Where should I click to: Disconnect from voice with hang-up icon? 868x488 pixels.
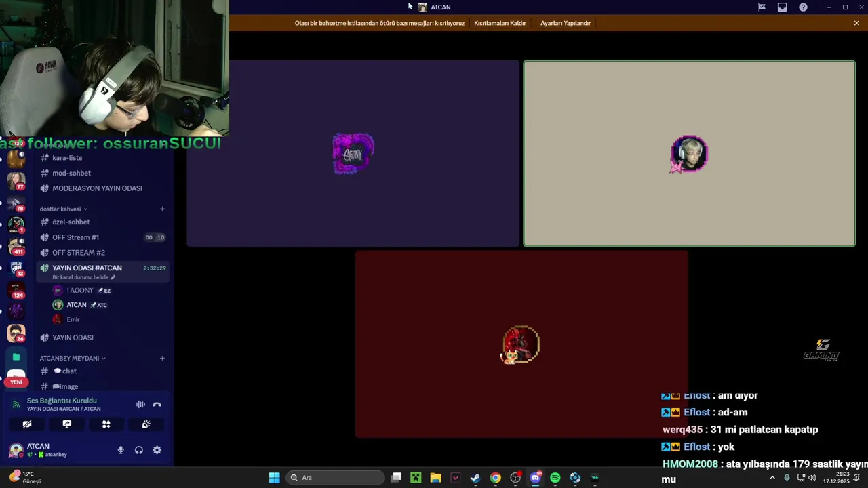(157, 405)
